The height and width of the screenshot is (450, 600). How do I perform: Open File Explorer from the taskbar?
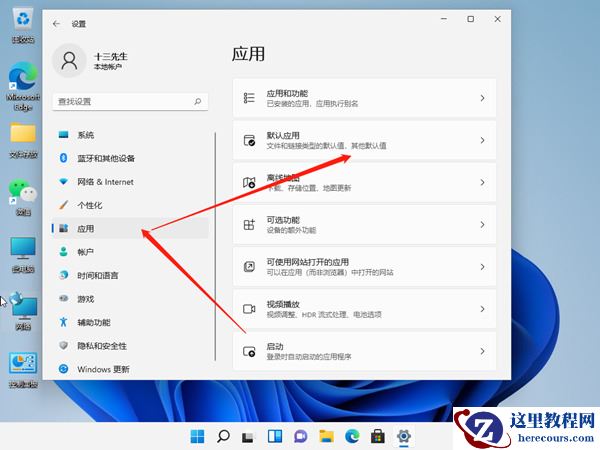pyautogui.click(x=326, y=436)
